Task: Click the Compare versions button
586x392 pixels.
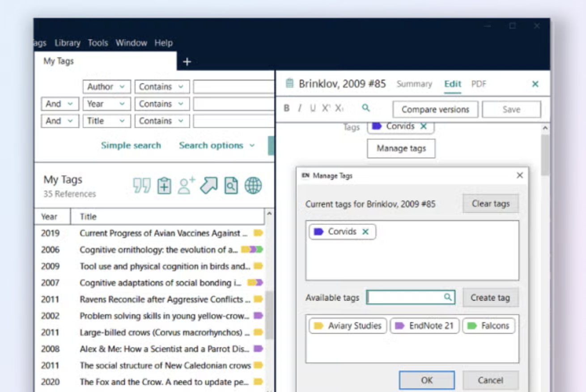Action: click(435, 109)
